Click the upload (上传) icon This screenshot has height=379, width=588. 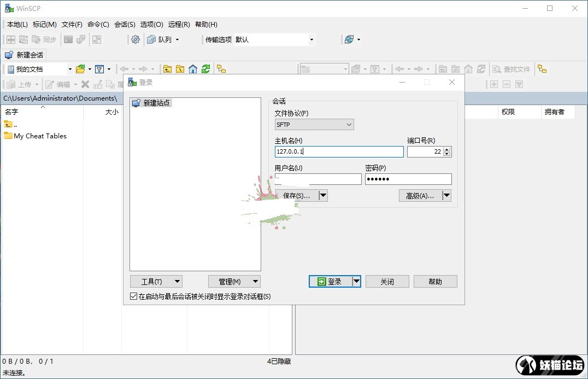coord(11,84)
